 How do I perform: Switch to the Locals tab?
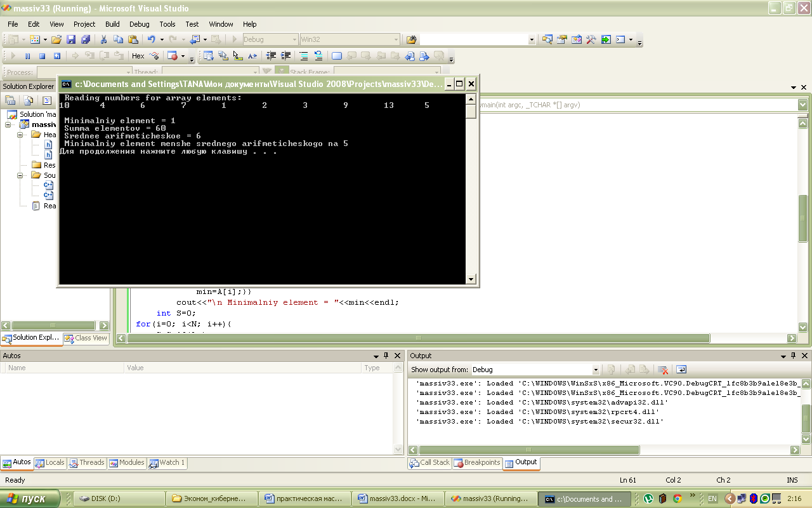50,463
